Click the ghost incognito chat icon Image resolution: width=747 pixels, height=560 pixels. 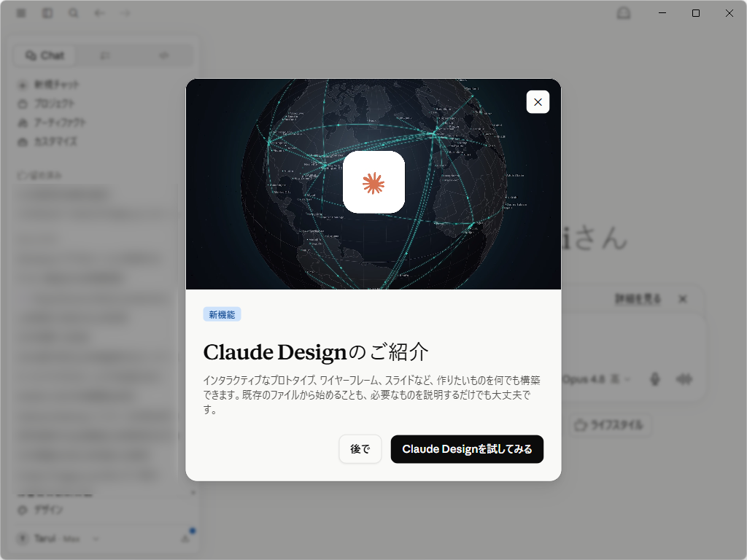point(624,13)
